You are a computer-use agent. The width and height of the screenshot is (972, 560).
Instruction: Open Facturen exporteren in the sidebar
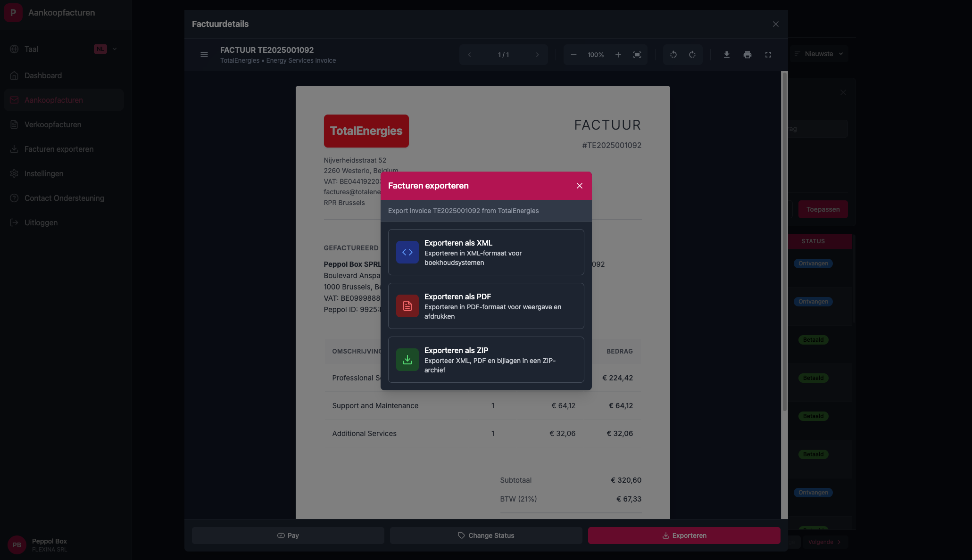(x=64, y=149)
